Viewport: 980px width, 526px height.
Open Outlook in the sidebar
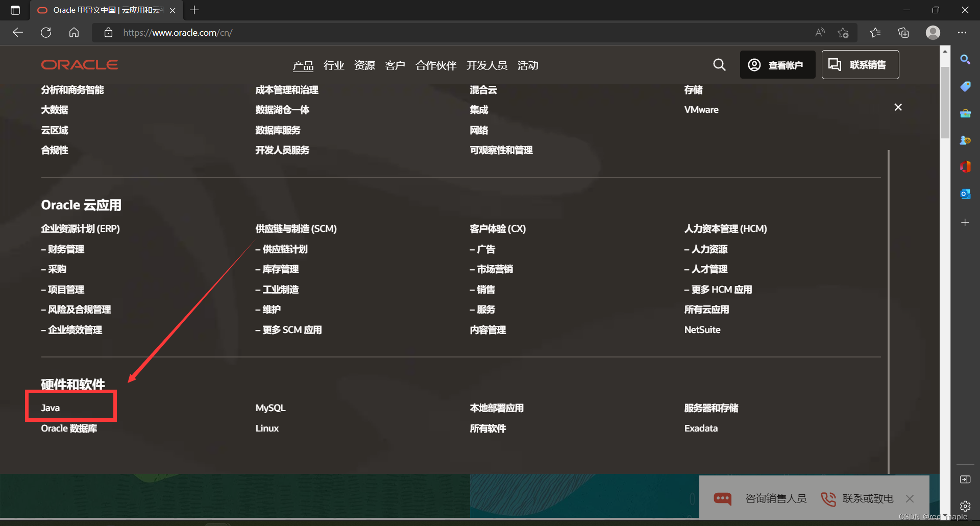pos(965,194)
